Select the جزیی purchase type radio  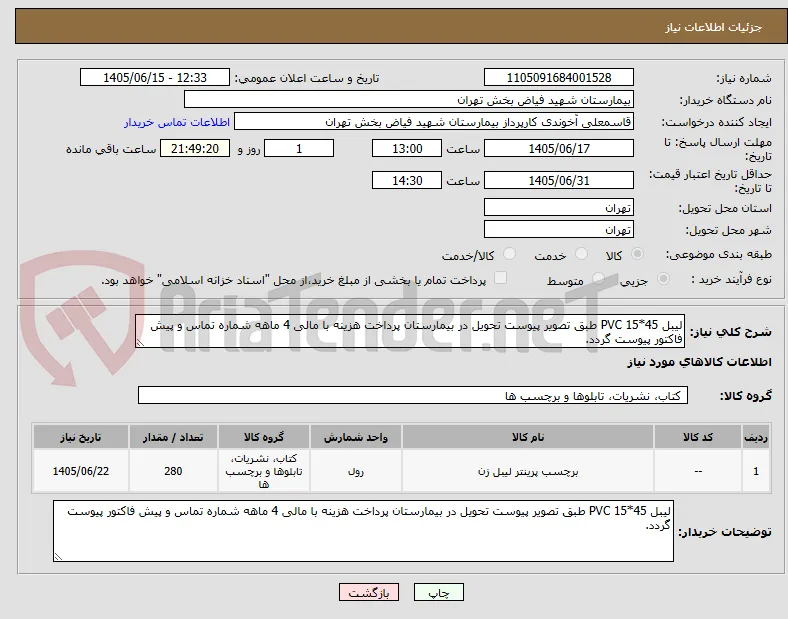(x=663, y=279)
